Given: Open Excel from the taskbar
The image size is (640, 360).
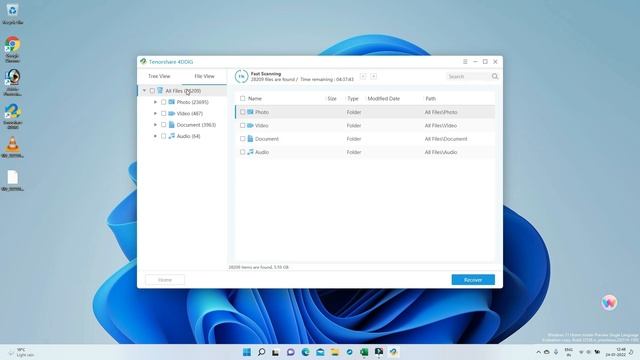Looking at the screenshot, I should 364,352.
